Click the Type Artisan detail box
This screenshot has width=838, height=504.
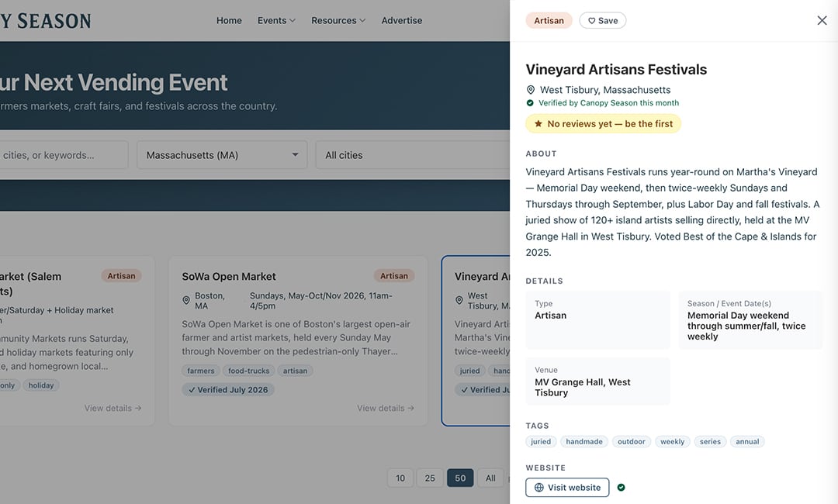pyautogui.click(x=597, y=319)
